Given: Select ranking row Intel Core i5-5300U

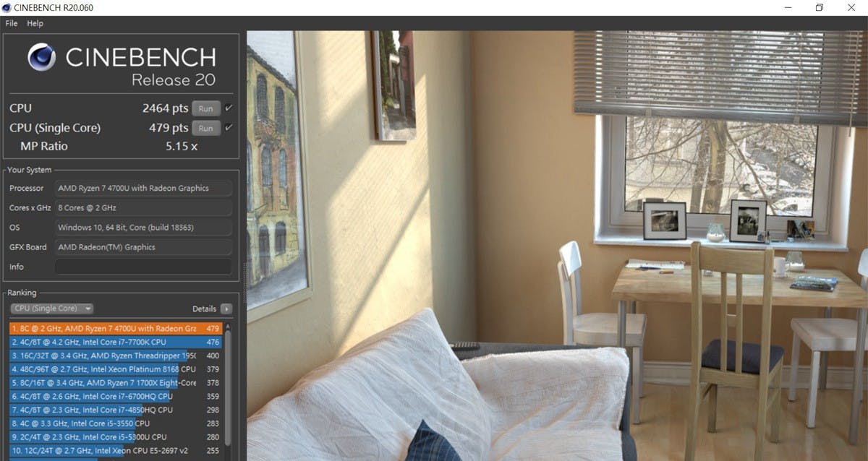Looking at the screenshot, I should tap(116, 437).
